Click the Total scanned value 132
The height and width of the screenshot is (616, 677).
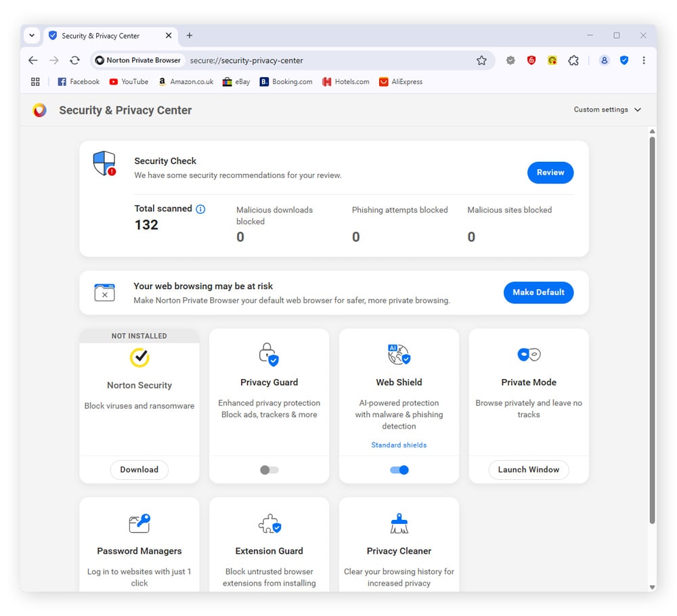pos(146,225)
